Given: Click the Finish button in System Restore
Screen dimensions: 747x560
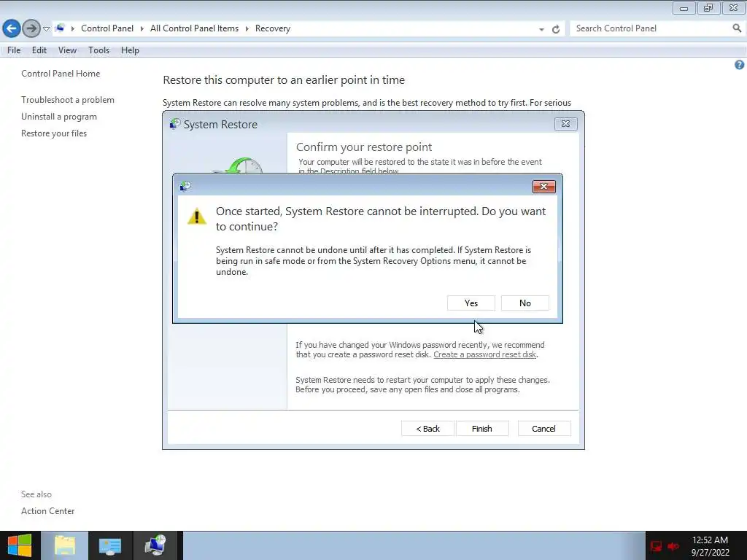Looking at the screenshot, I should point(481,429).
